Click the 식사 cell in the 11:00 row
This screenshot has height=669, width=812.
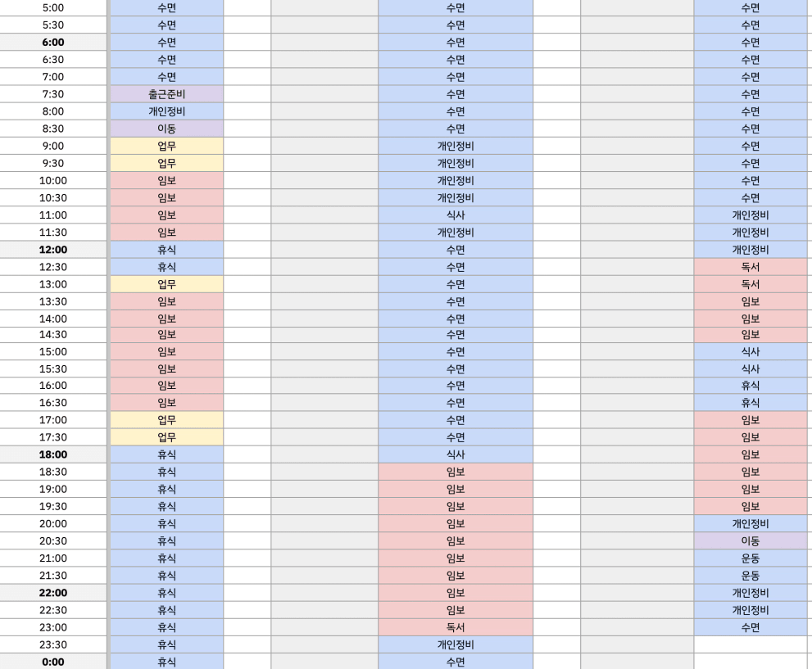456,215
